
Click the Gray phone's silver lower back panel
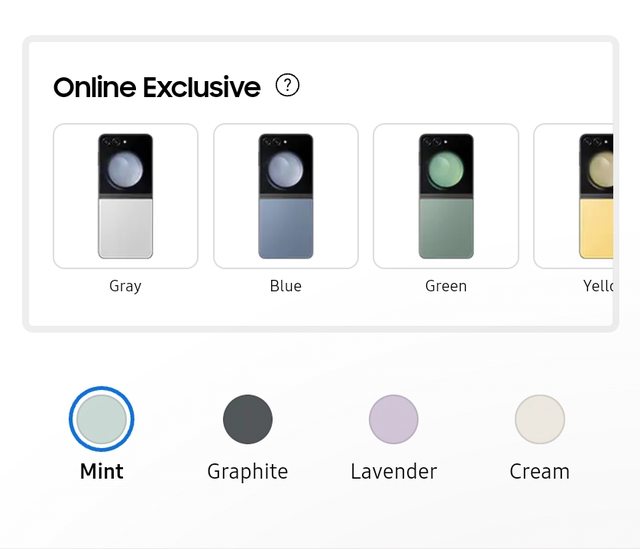click(125, 228)
